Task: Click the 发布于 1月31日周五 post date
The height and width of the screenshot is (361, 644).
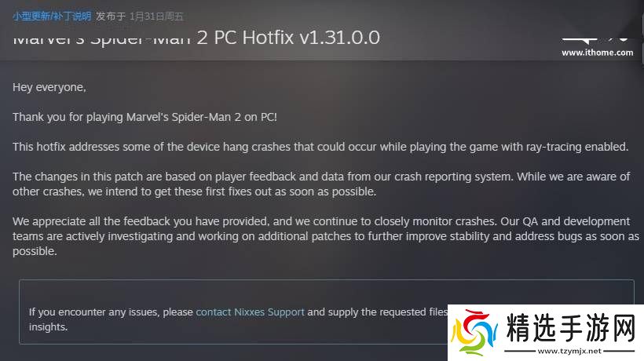Action: tap(140, 16)
